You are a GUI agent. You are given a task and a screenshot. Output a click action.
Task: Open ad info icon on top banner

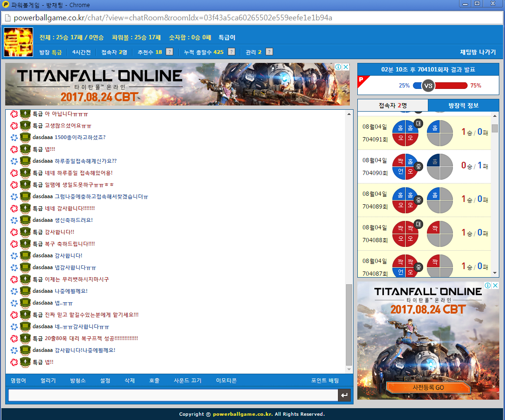pyautogui.click(x=338, y=67)
